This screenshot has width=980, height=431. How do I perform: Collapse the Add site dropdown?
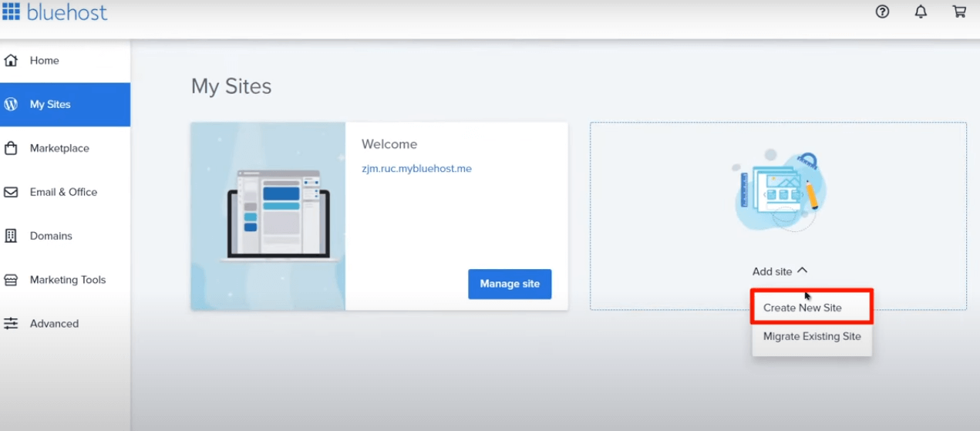[780, 271]
